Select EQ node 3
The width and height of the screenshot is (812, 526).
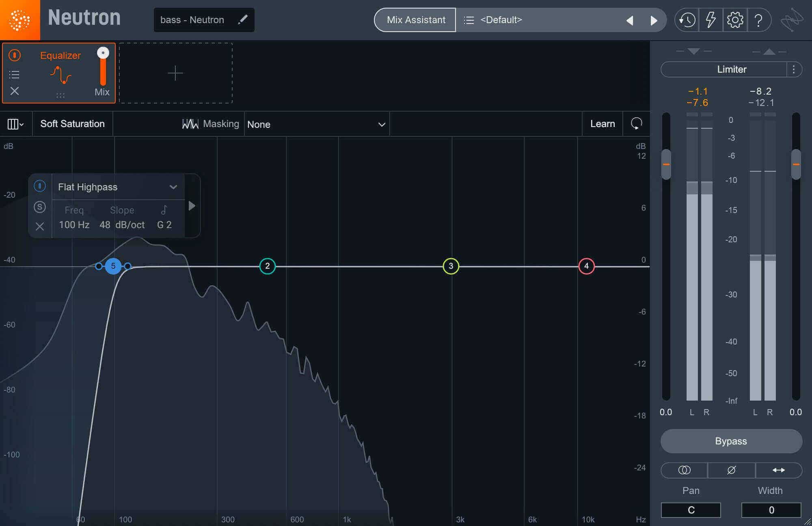click(451, 266)
